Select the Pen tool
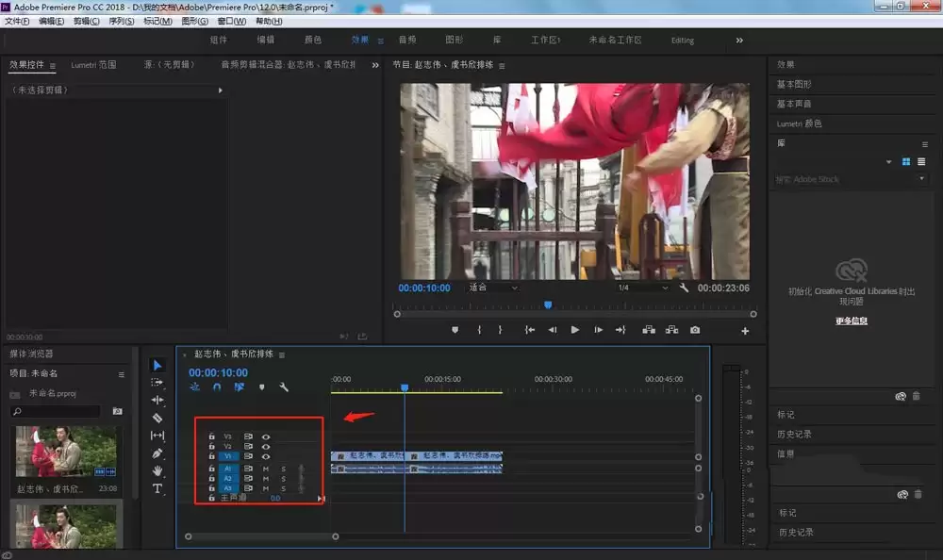Image resolution: width=943 pixels, height=560 pixels. [157, 453]
